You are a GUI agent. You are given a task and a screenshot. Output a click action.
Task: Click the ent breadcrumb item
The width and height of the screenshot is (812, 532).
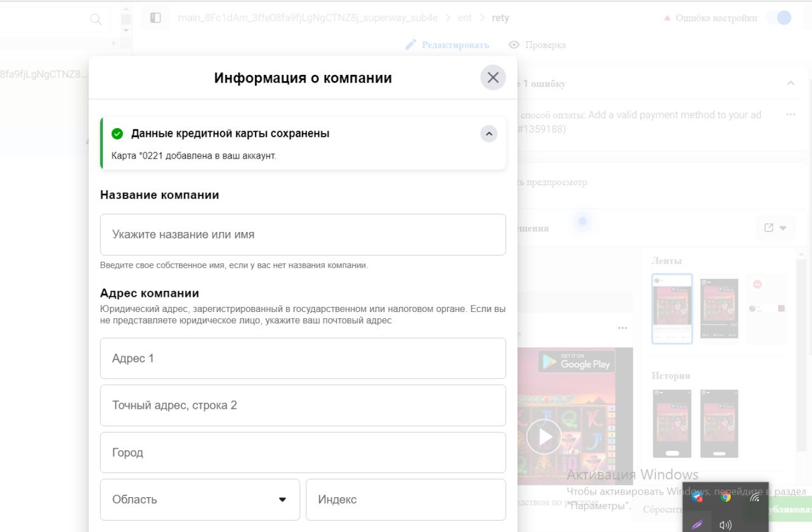point(465,18)
